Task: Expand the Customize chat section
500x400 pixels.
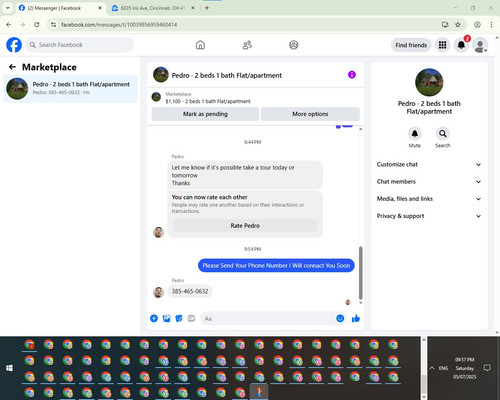Action: tap(429, 164)
